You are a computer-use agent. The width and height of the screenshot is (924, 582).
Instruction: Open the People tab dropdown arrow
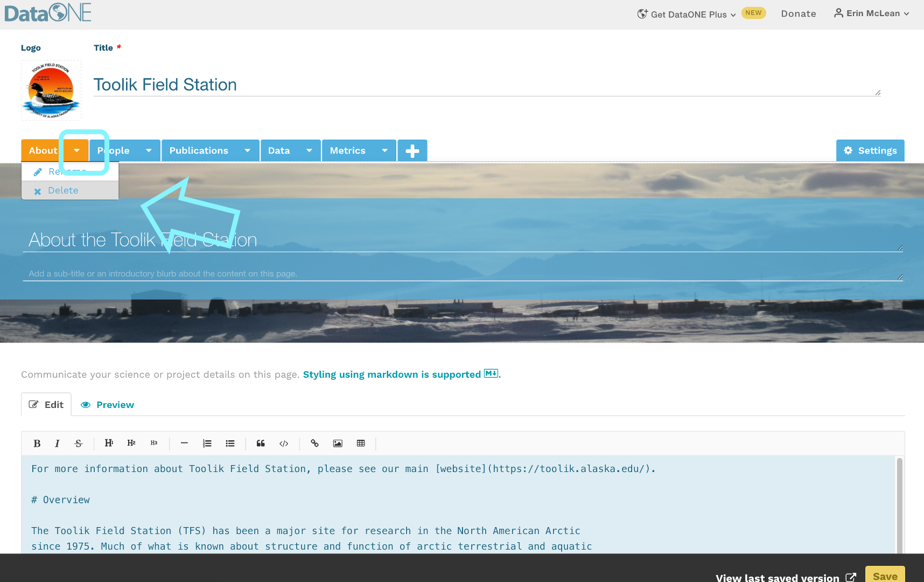click(x=149, y=151)
